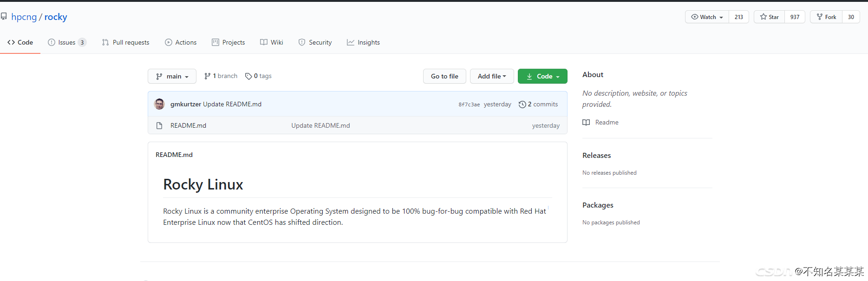Open the Packages section heading
This screenshot has width=868, height=281.
[x=598, y=205]
